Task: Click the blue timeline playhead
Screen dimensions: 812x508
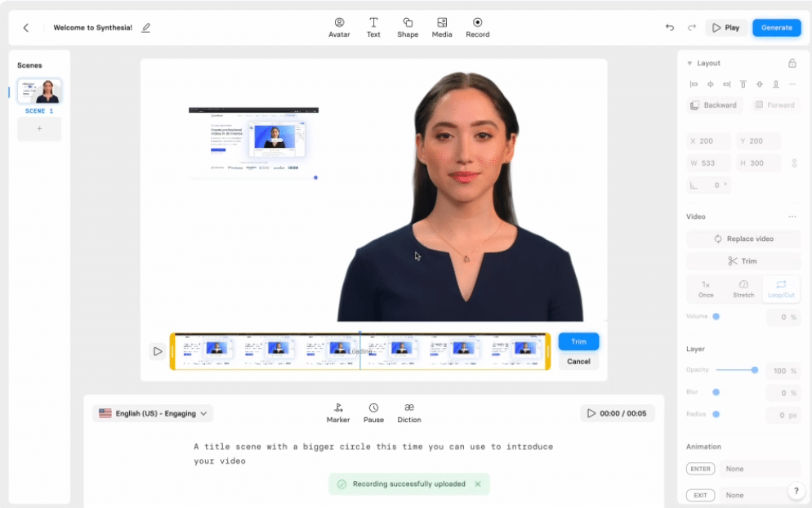Action: 360,350
